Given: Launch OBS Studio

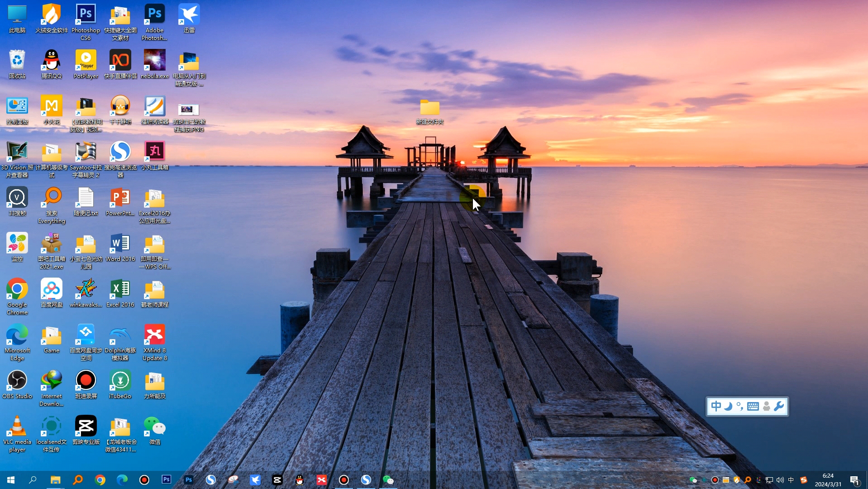Looking at the screenshot, I should point(17,380).
